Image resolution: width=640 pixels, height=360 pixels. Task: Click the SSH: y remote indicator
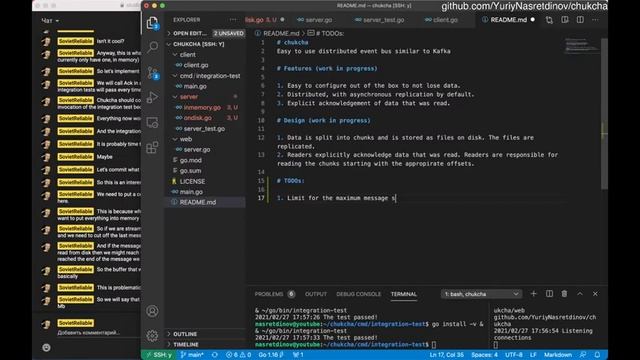click(x=158, y=355)
